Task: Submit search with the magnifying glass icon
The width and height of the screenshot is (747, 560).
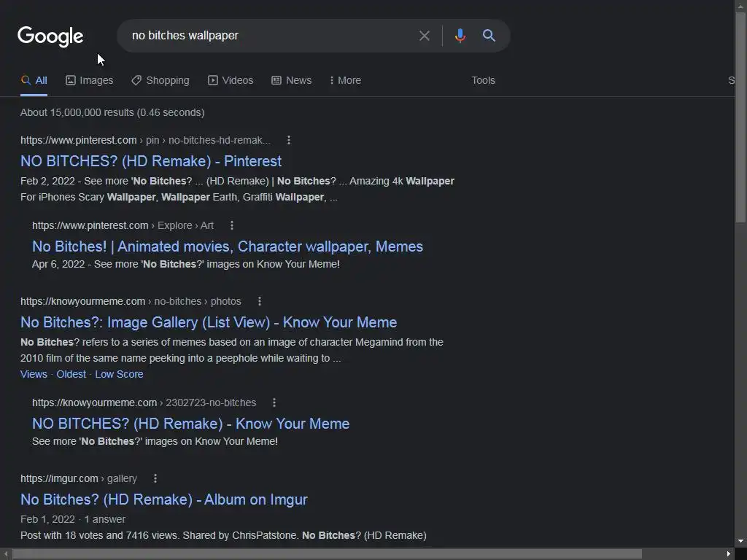Action: [x=489, y=35]
